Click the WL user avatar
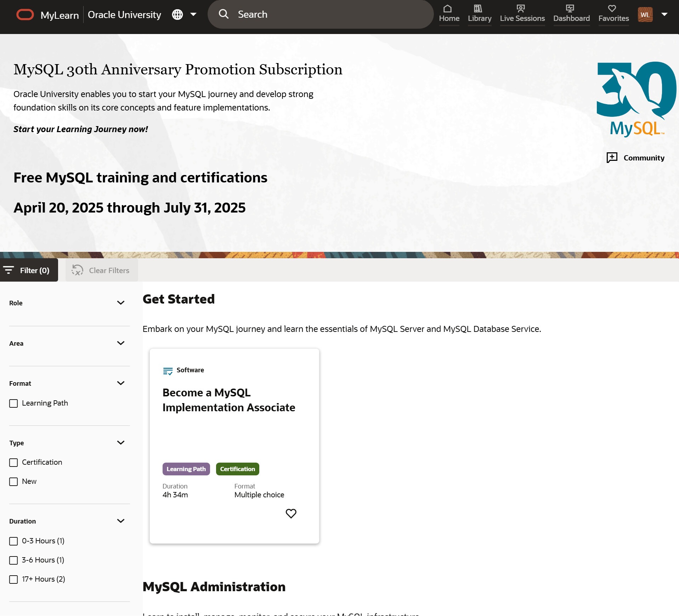Screen dimensions: 679x616 click(x=645, y=15)
